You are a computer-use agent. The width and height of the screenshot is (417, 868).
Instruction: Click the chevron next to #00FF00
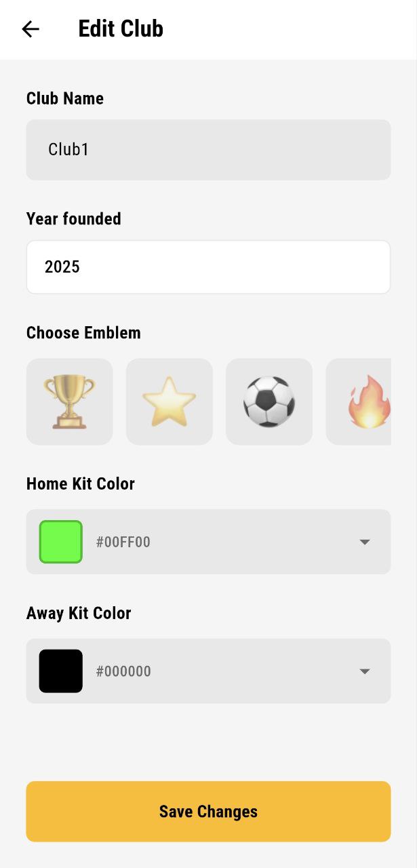coord(365,542)
